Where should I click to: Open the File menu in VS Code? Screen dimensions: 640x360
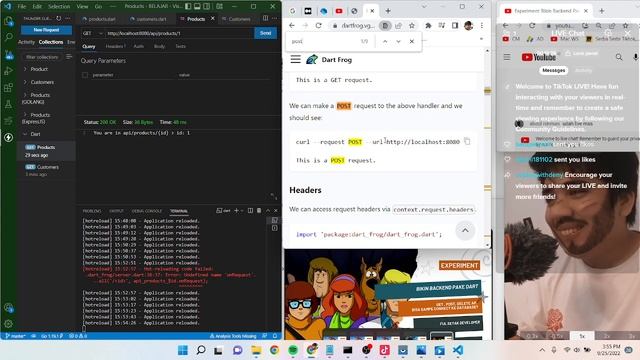pyautogui.click(x=22, y=7)
